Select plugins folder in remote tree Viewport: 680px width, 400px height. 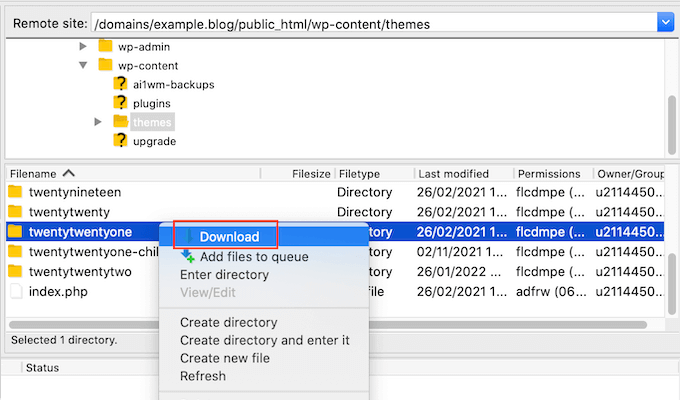[x=152, y=104]
